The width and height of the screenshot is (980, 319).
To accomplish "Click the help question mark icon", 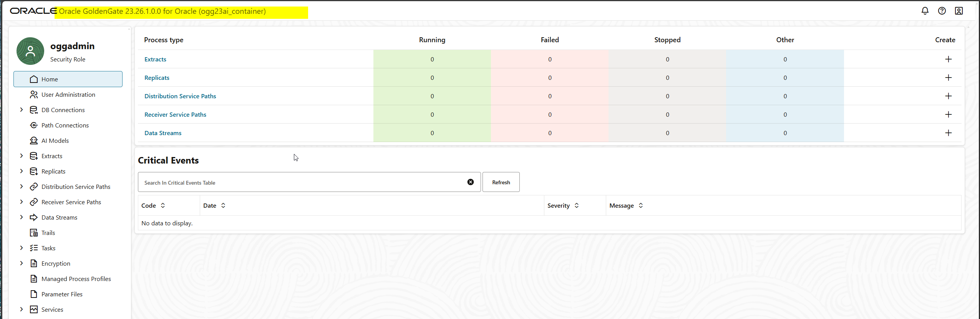I will click(942, 11).
